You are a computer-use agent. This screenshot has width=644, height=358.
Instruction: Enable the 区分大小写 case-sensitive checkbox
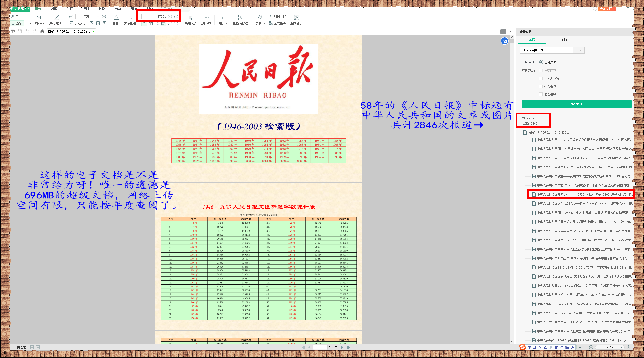[541, 78]
